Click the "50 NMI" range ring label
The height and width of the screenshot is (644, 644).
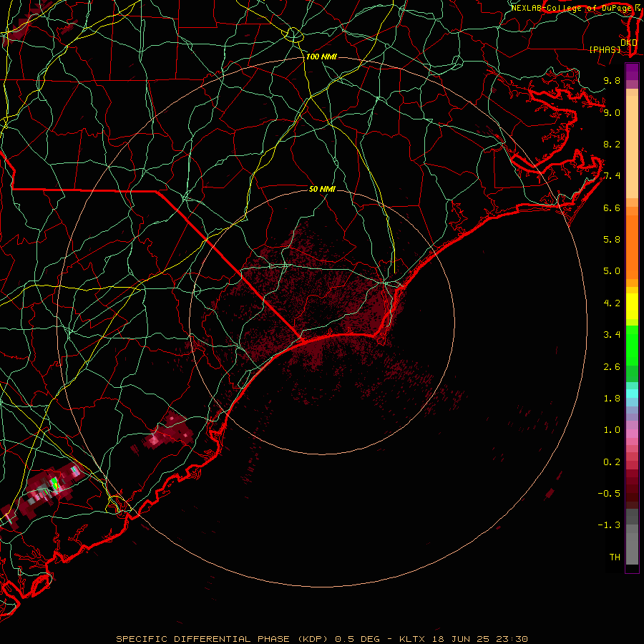(x=322, y=189)
